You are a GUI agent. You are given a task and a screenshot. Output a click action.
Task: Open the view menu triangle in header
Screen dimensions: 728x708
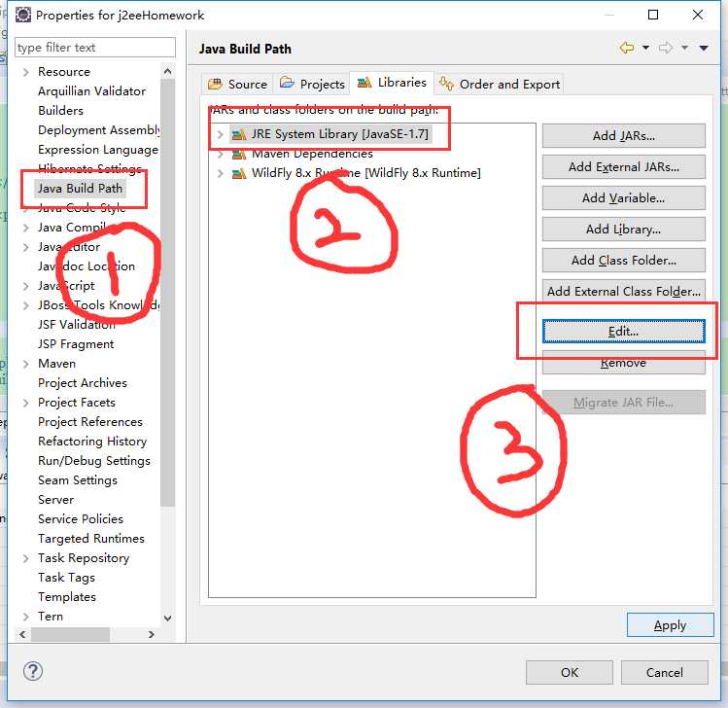(704, 48)
